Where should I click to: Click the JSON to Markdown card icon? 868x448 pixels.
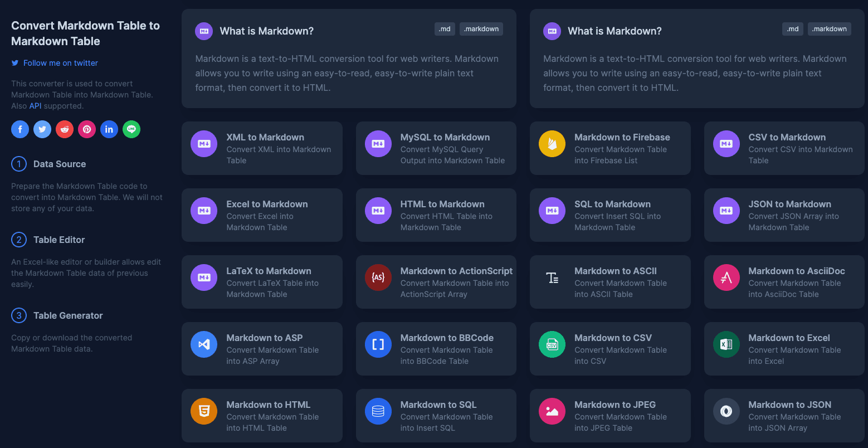click(726, 211)
